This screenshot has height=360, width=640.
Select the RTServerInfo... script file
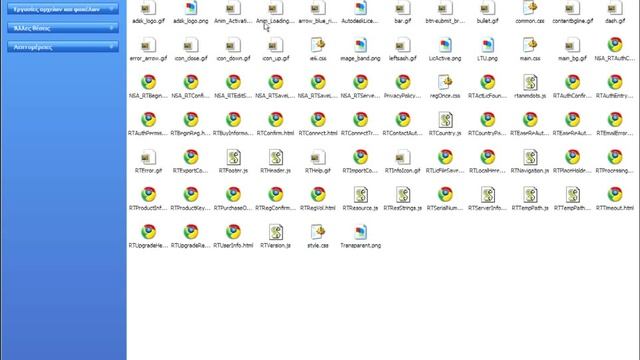click(x=488, y=195)
